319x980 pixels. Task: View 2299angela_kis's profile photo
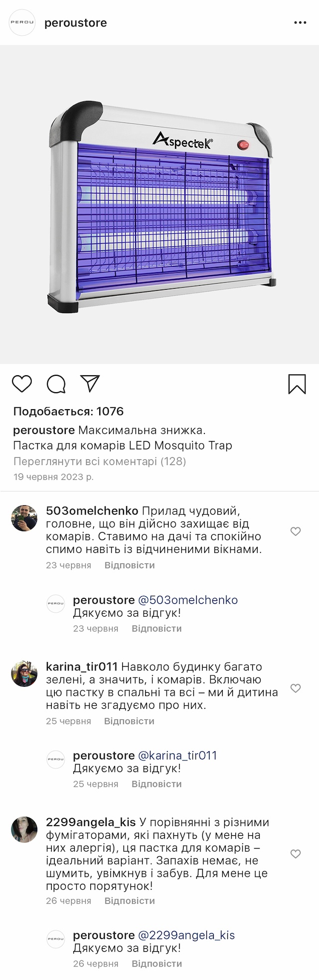click(x=24, y=830)
